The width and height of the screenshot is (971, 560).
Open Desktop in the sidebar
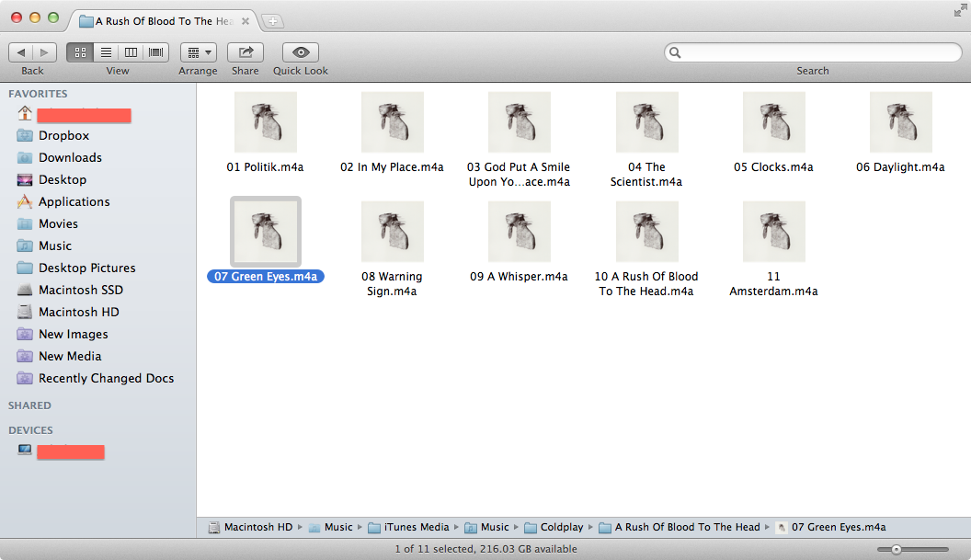[x=52, y=179]
